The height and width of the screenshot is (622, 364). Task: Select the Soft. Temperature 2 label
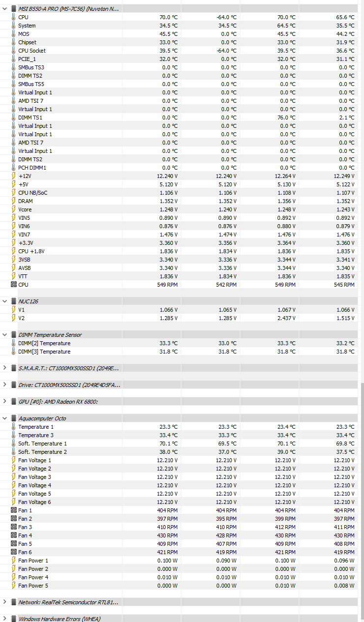tap(43, 452)
